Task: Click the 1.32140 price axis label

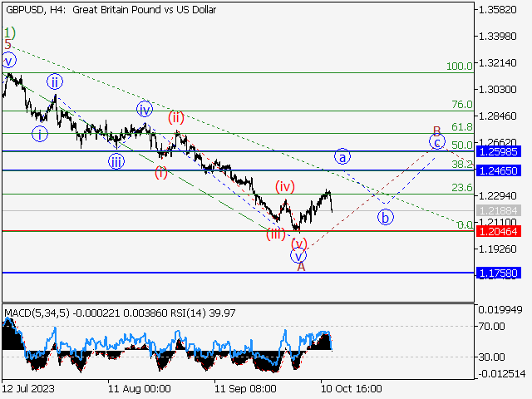Action: pyautogui.click(x=497, y=63)
